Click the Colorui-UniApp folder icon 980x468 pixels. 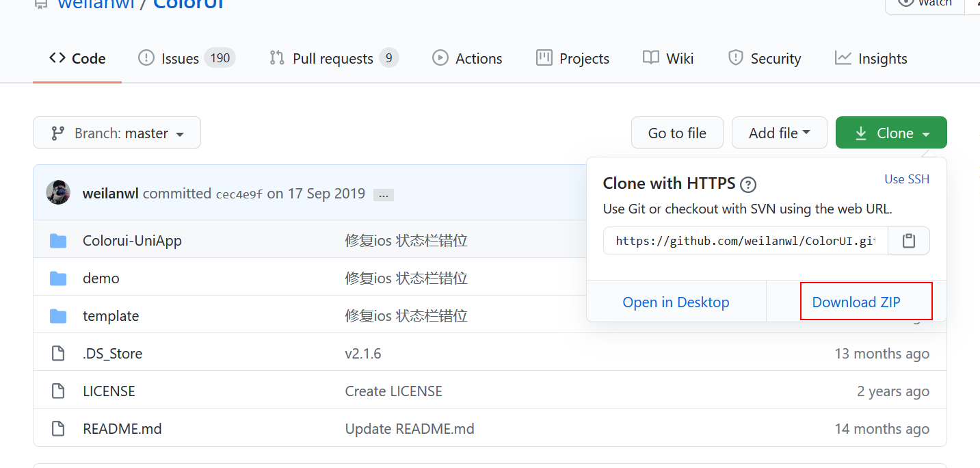click(58, 241)
